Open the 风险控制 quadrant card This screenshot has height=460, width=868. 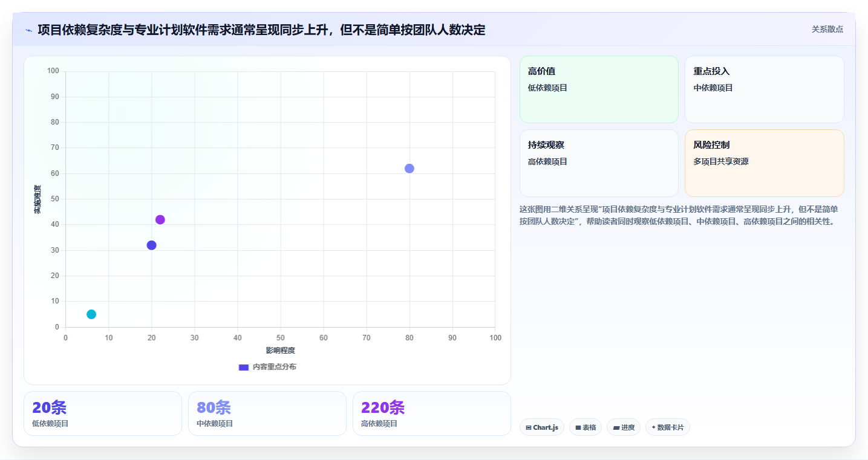tap(764, 163)
